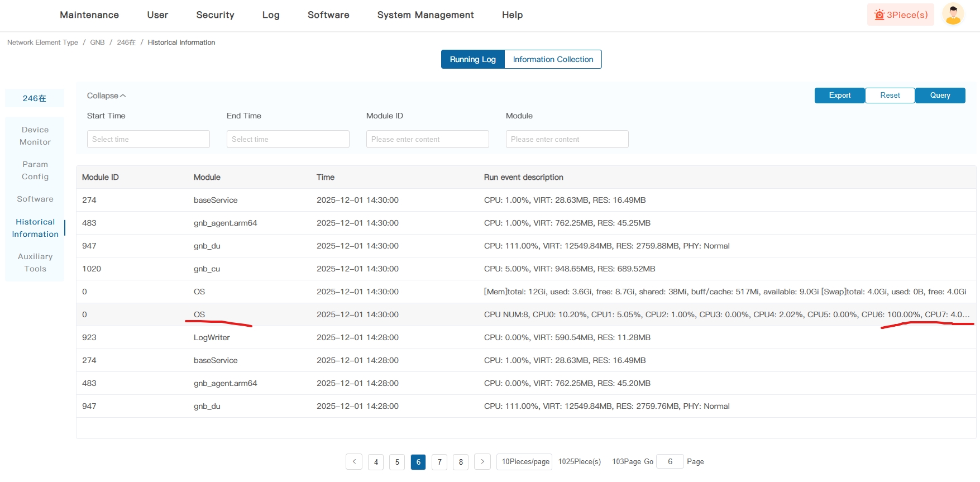Viewport: 980px width, 482px height.
Task: Open the System Management menu
Action: (x=425, y=15)
